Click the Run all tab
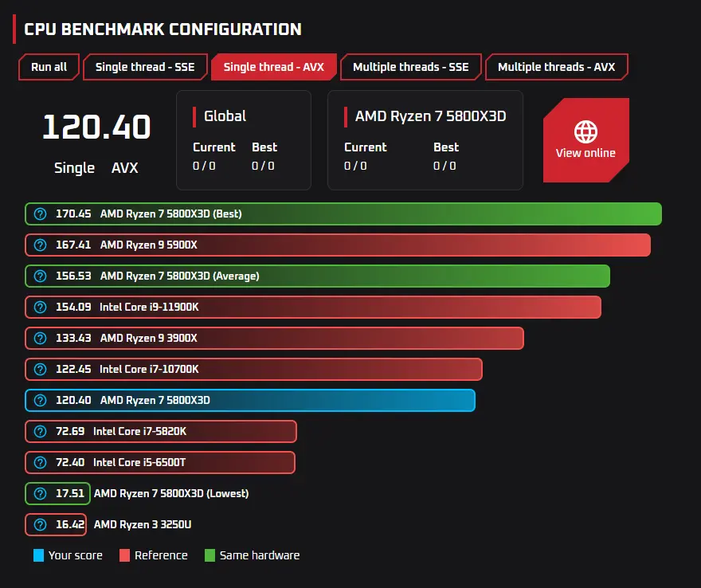The image size is (701, 588). [x=49, y=67]
